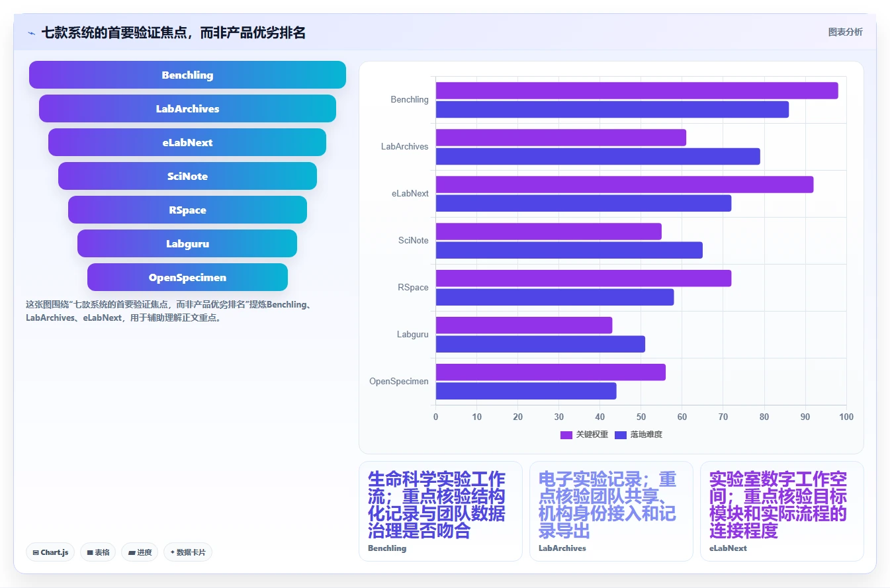Select the eLabNext funnel segment
Viewport: 890px width, 588px height.
click(x=187, y=142)
